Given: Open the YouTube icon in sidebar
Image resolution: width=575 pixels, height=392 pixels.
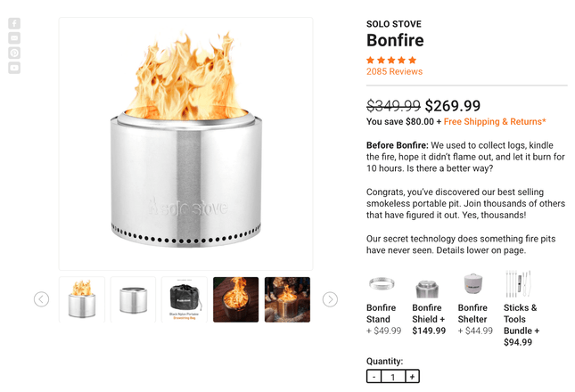Looking at the screenshot, I should 14,68.
